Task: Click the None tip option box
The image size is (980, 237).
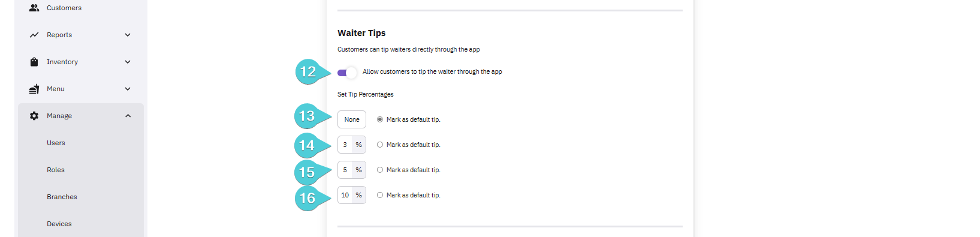Action: tap(352, 119)
